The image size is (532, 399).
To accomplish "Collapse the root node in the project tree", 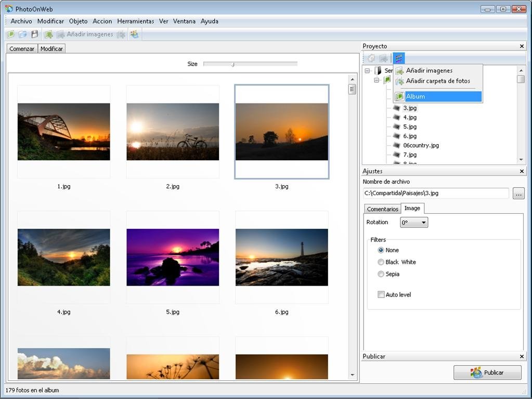I will point(367,71).
